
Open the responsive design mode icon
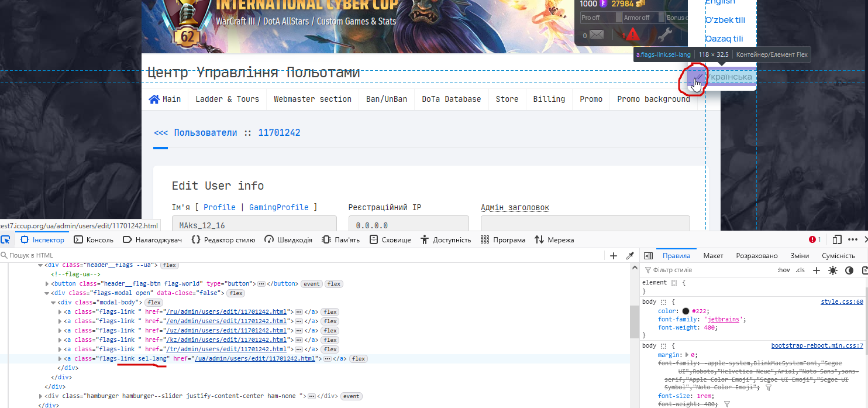coord(837,239)
